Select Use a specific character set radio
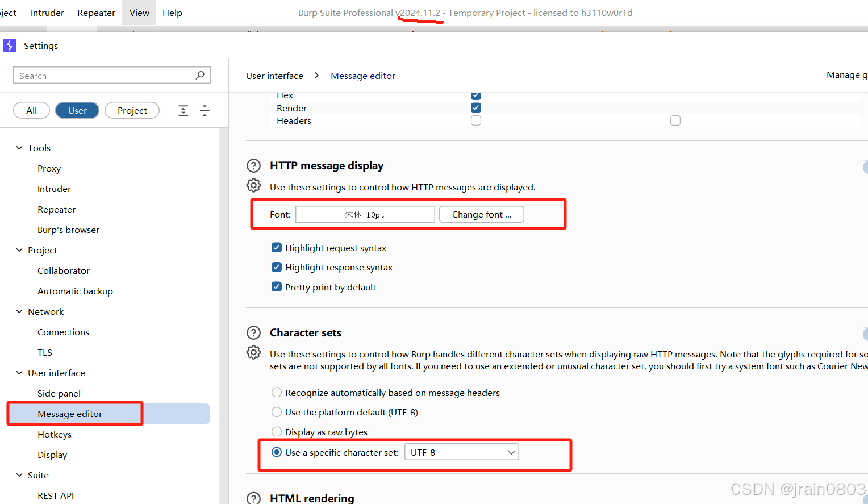 point(277,452)
